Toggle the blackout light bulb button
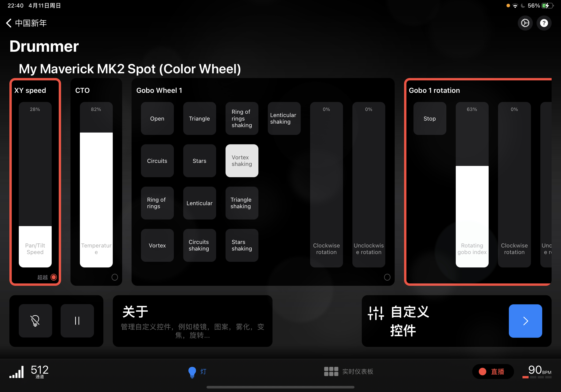Viewport: 561px width, 392px height. tap(35, 321)
